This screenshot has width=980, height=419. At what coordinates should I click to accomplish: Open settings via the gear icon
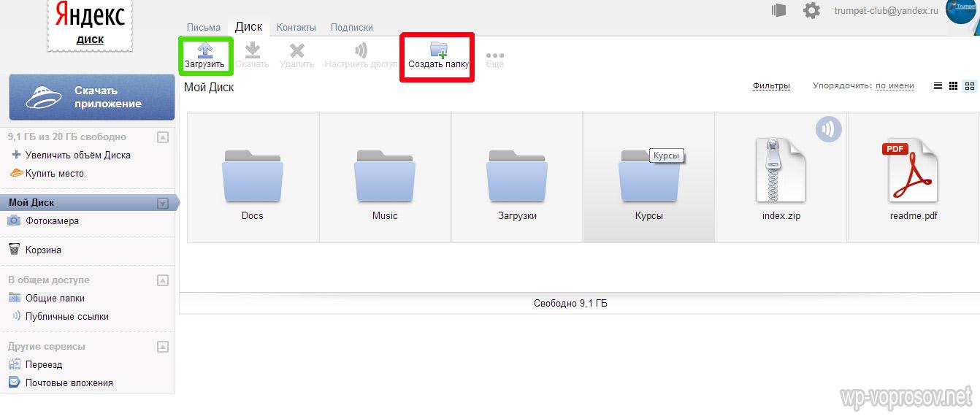click(811, 10)
